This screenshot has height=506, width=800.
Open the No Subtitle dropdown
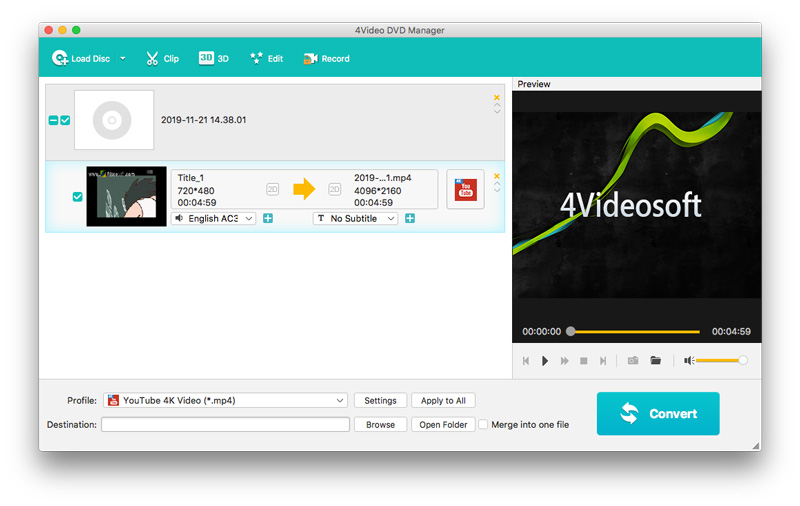(355, 218)
